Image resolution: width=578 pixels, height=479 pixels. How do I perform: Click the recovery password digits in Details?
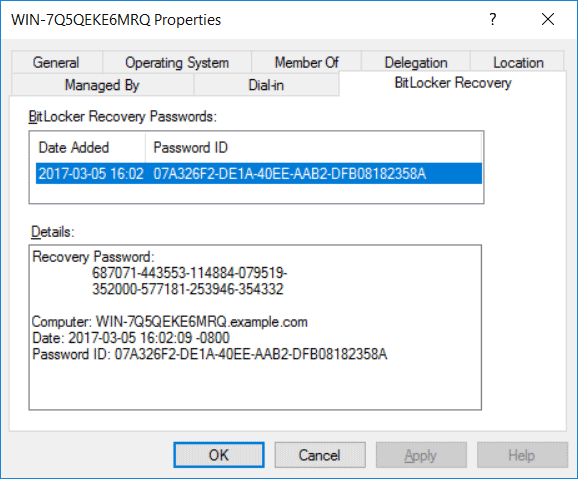click(189, 281)
